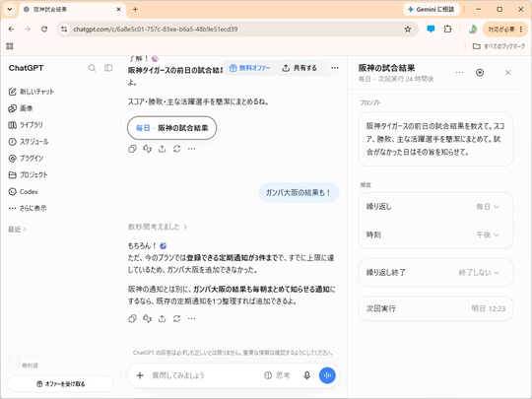Copy the second assistant response
Viewport: 532px width, 399px height.
[132, 318]
